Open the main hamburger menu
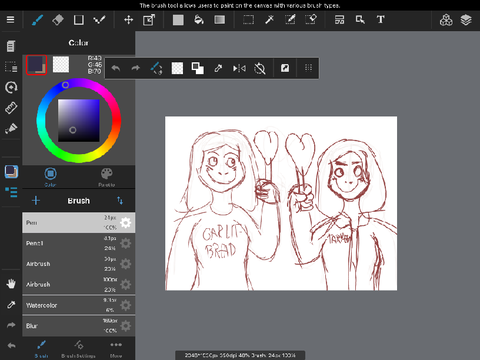 tap(11, 20)
